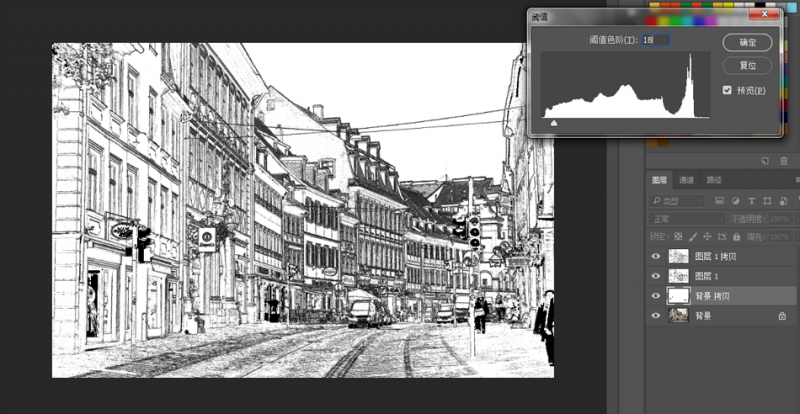This screenshot has width=800, height=414.
Task: Click the trash delete icon above layers panel
Action: click(x=784, y=160)
